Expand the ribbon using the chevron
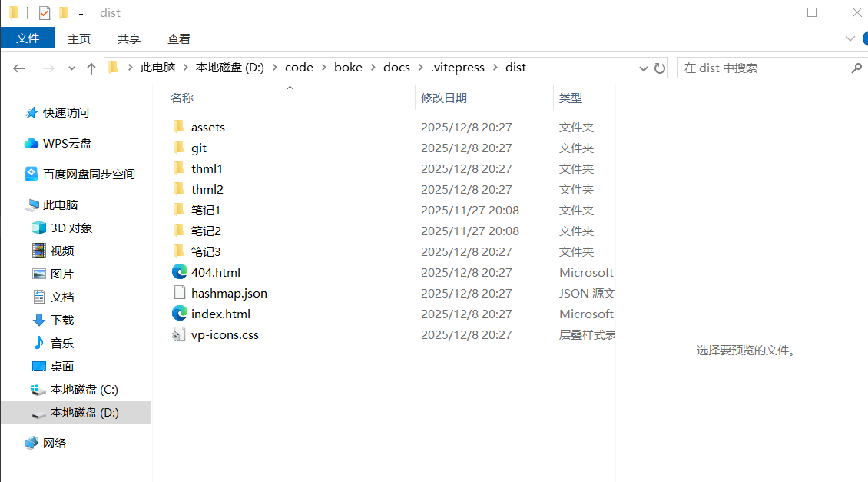The image size is (868, 482). click(850, 38)
